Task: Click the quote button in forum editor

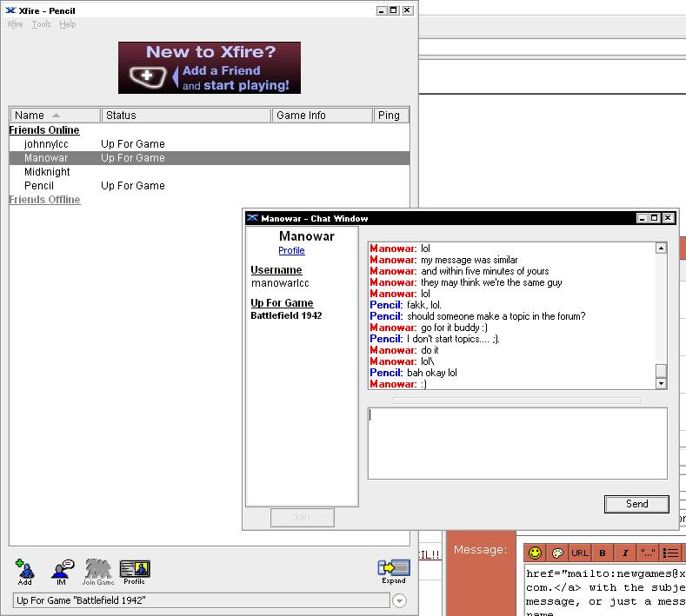Action: pos(648,553)
